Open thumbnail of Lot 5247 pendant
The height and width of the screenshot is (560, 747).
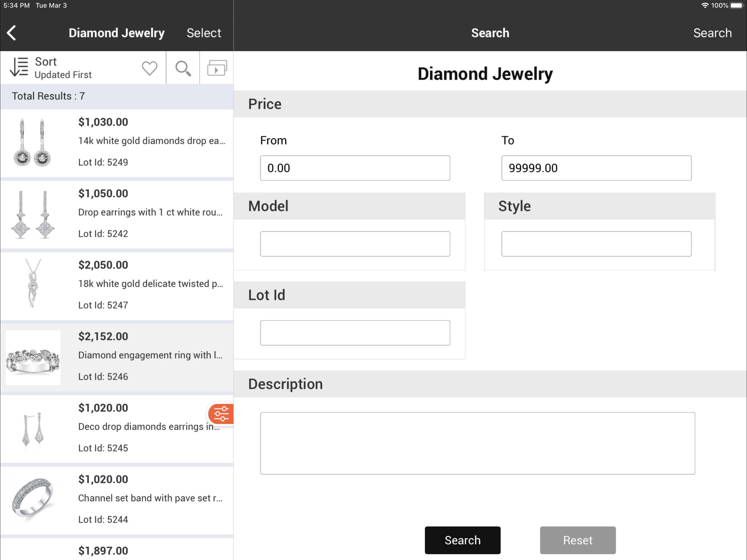point(33,283)
